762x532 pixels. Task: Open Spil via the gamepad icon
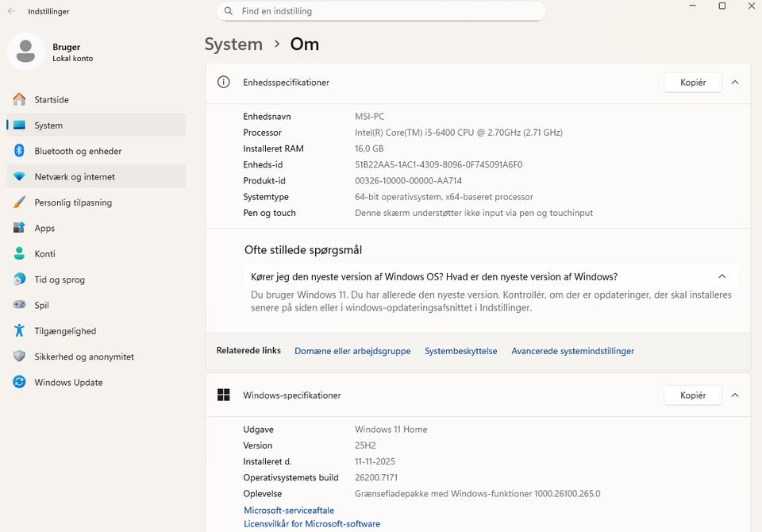coord(19,305)
